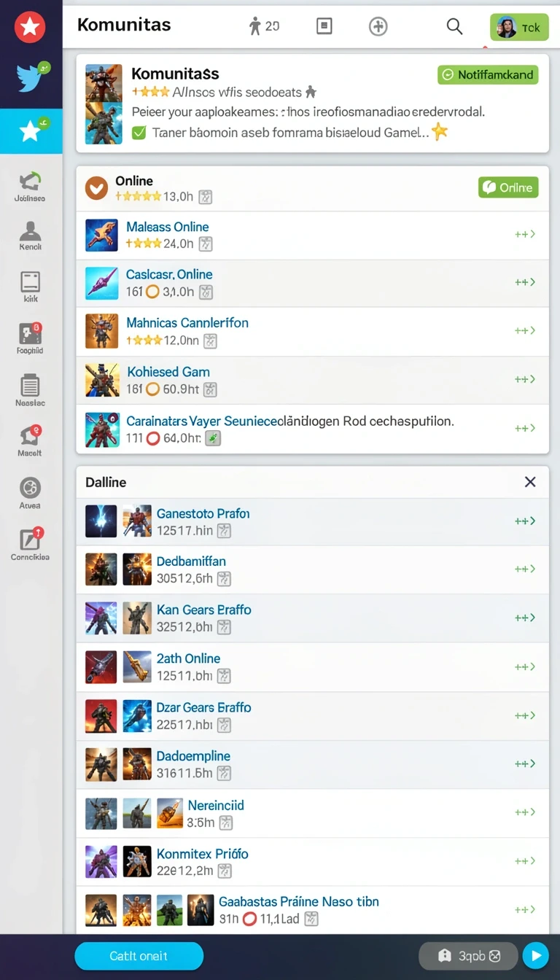This screenshot has width=560, height=980.
Task: Click the small icon after 11,1Lad
Action: click(311, 919)
